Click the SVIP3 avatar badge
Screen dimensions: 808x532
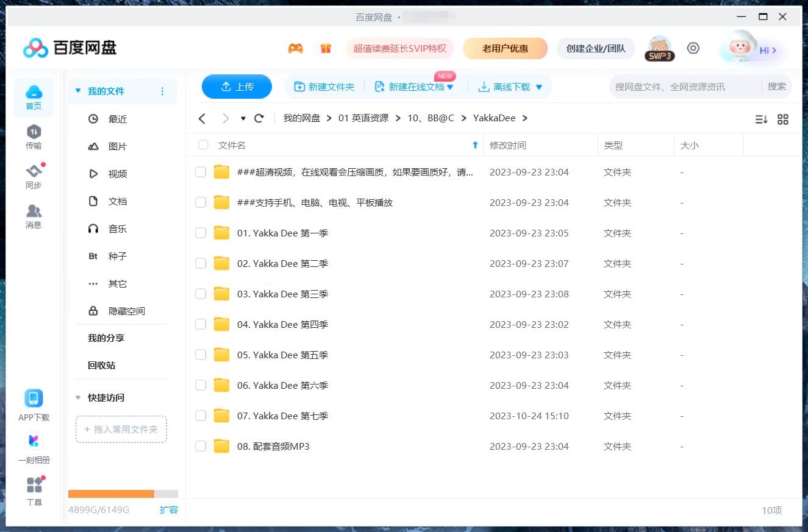point(659,48)
